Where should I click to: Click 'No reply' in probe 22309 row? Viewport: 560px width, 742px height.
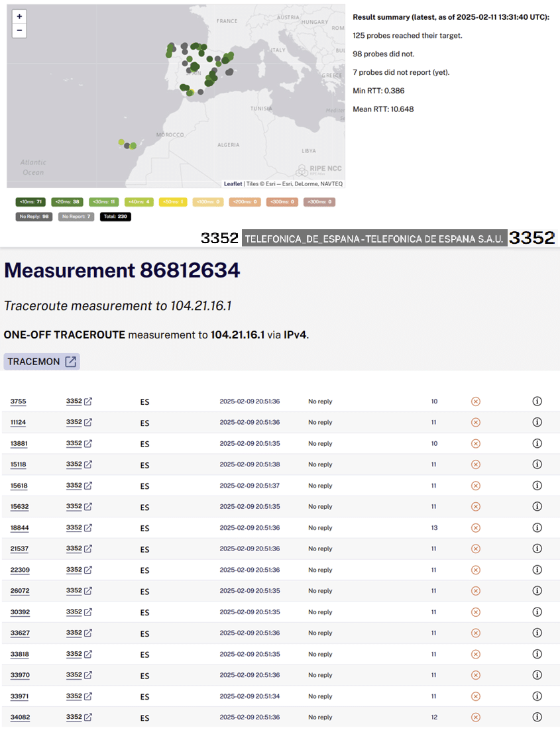[320, 570]
